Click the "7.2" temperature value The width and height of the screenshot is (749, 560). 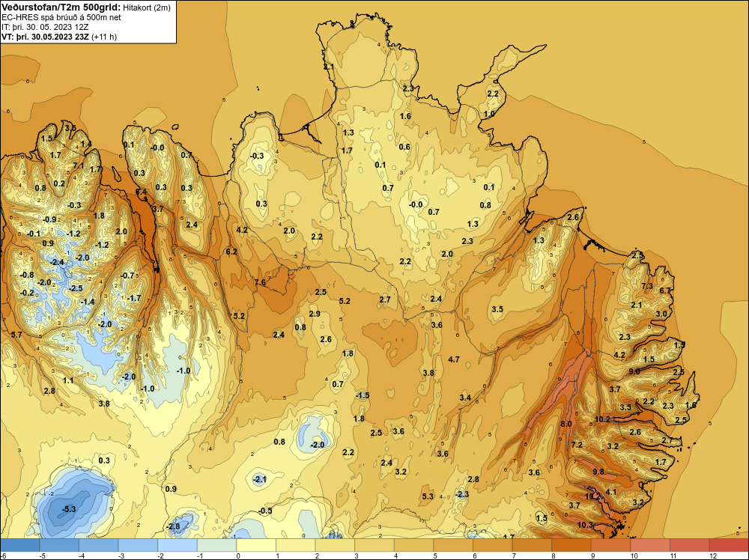point(577,445)
